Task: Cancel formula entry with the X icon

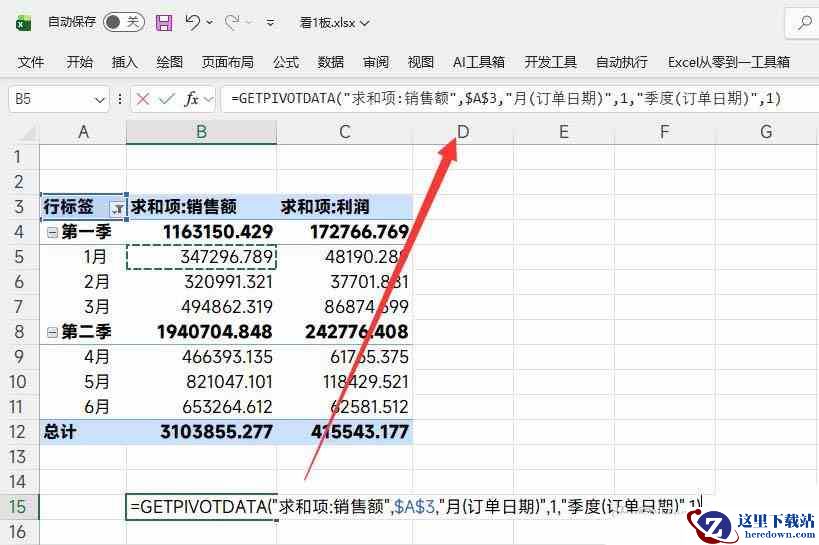Action: pyautogui.click(x=143, y=98)
